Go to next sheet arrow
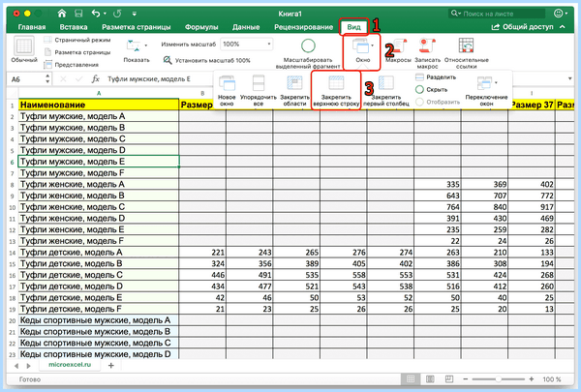This screenshot has height=392, width=581. [29, 365]
